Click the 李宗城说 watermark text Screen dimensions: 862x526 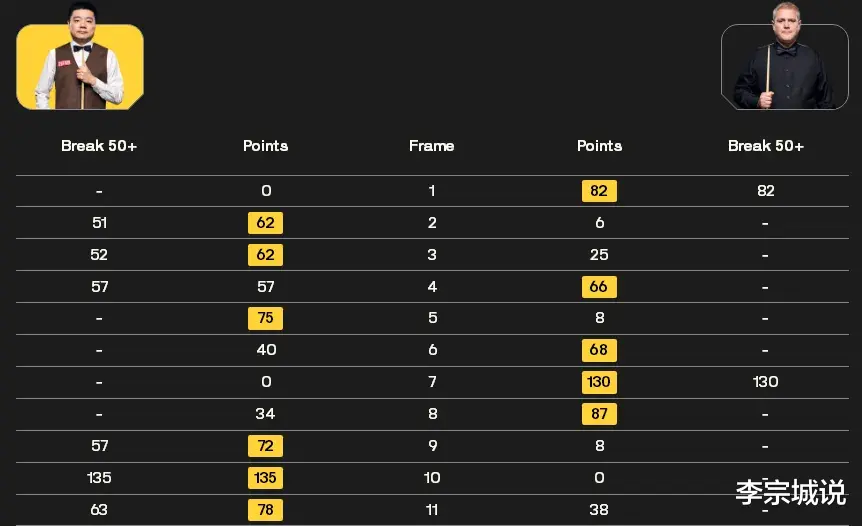click(x=791, y=492)
